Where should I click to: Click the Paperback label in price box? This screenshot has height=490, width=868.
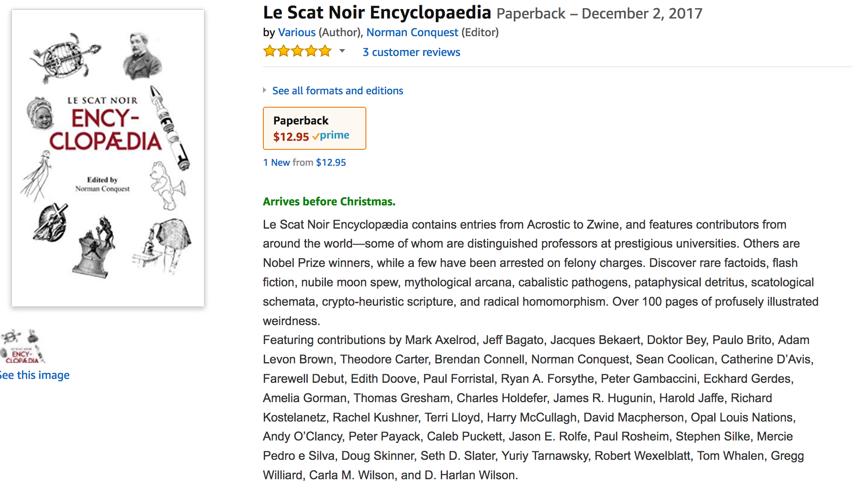[300, 121]
